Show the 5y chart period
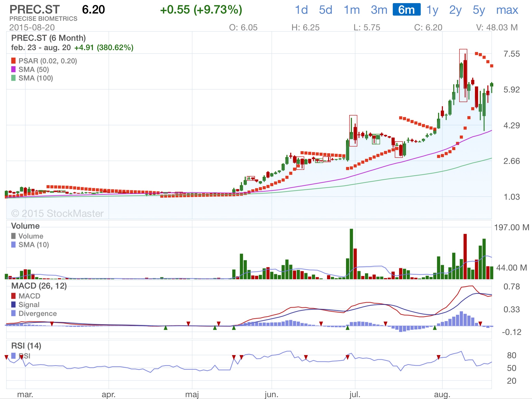The height and width of the screenshot is (399, 532). pyautogui.click(x=479, y=10)
